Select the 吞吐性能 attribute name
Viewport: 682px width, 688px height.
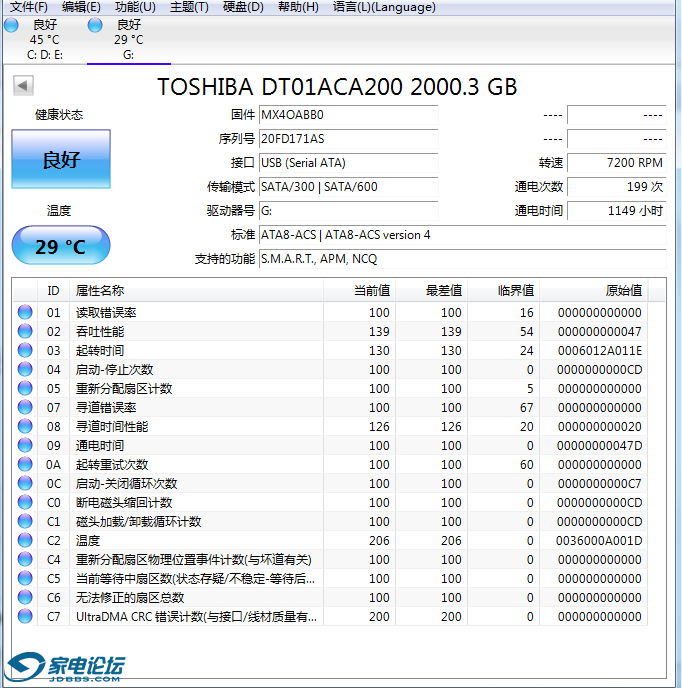[x=100, y=331]
